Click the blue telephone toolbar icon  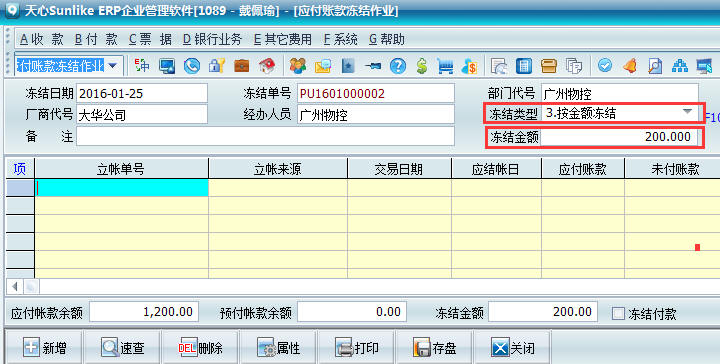[191, 66]
